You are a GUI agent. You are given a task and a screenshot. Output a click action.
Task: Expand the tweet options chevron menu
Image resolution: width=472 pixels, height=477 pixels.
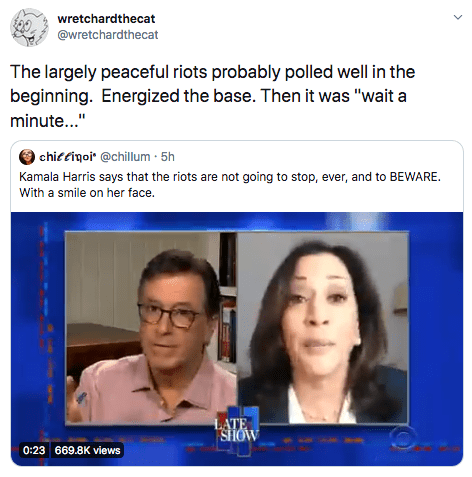(x=458, y=17)
